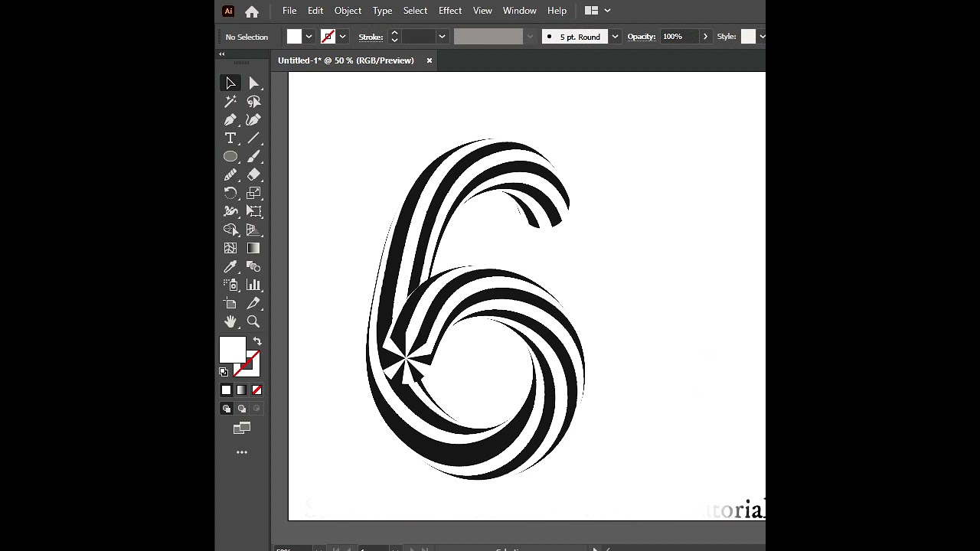Choose the Perspective Grid tool

coord(254,230)
